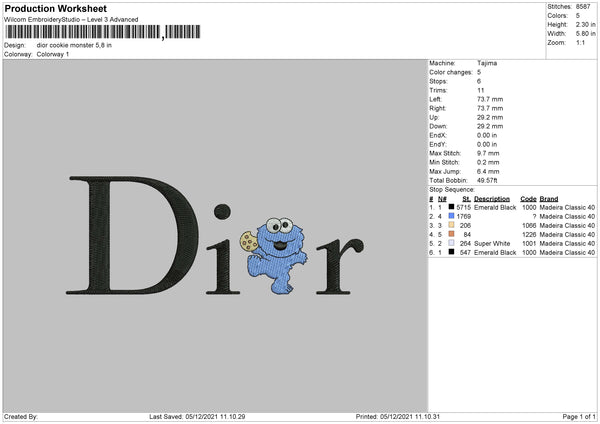Click the Up value 29.2 mm
Viewport: 600px width, 424px height.
(490, 117)
